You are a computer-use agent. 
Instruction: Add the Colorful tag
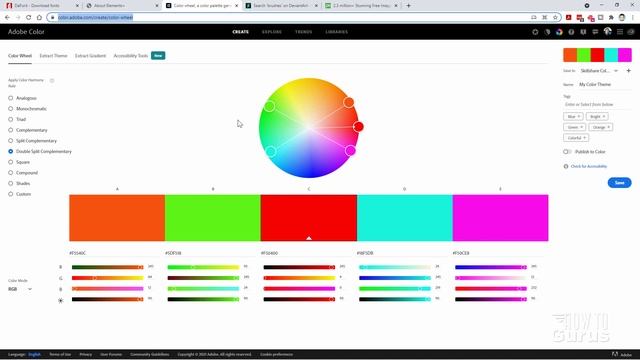point(576,138)
